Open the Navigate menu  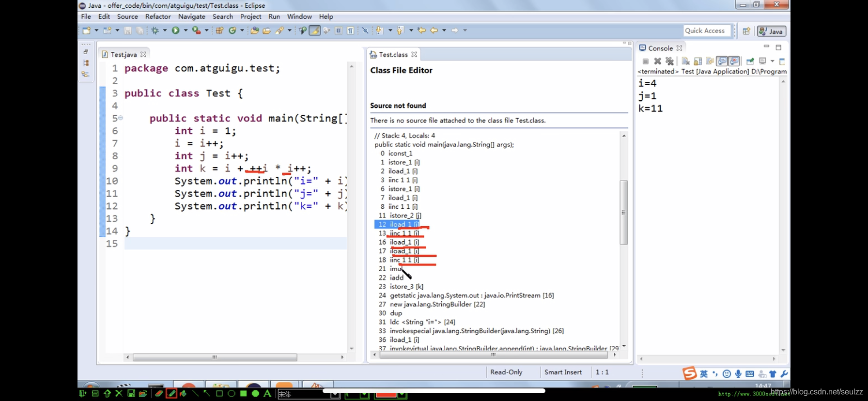pyautogui.click(x=192, y=16)
